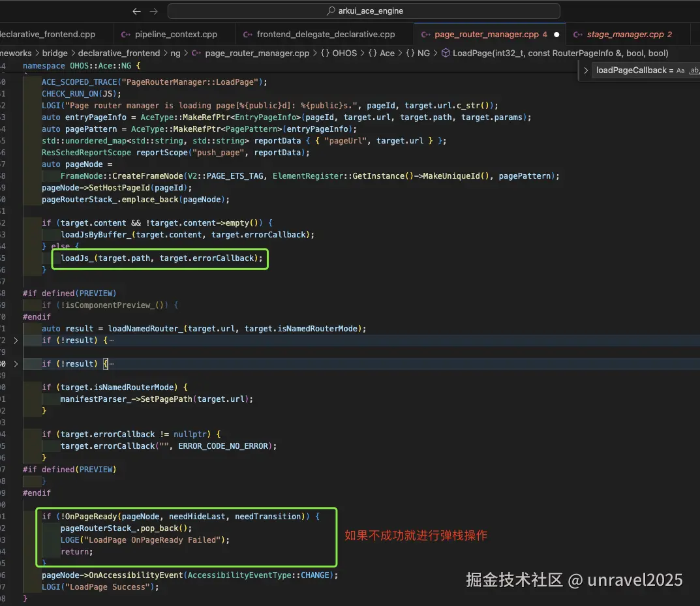Click the arkui_ace_engine search box
Image resolution: width=700 pixels, height=606 pixels.
(x=364, y=10)
